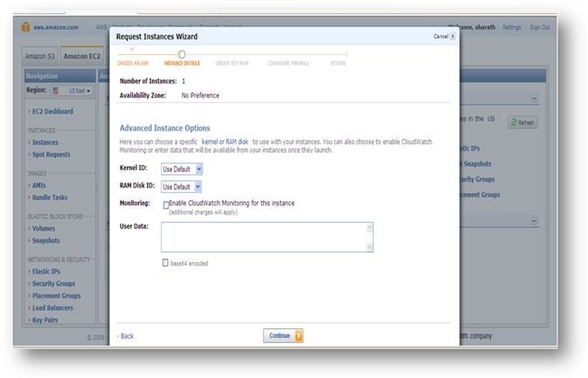Click the AWS orange cube logo
588x378 pixels.
click(x=26, y=27)
